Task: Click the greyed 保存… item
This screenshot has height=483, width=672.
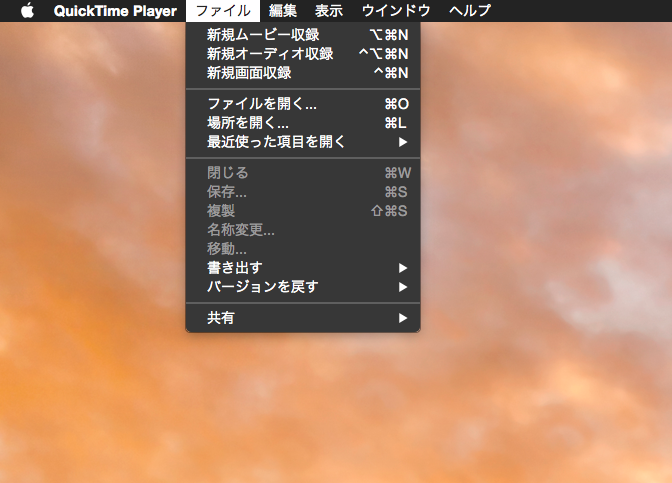Action: tap(303, 192)
